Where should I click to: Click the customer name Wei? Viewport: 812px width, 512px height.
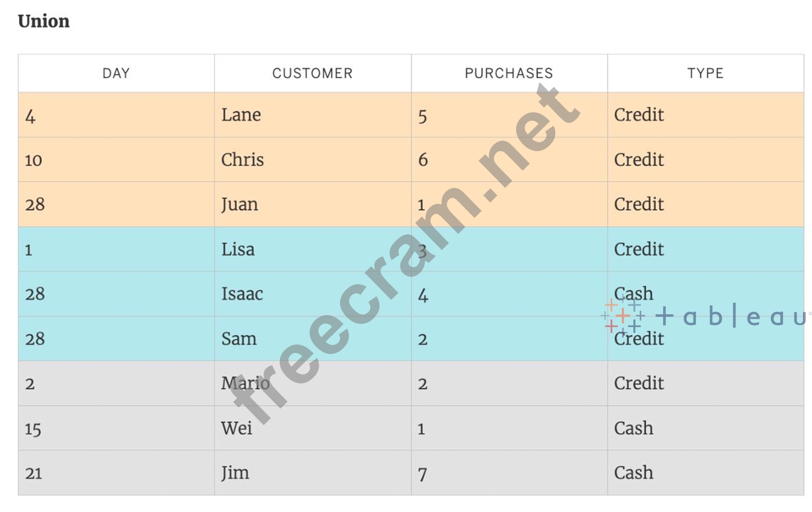(x=236, y=428)
